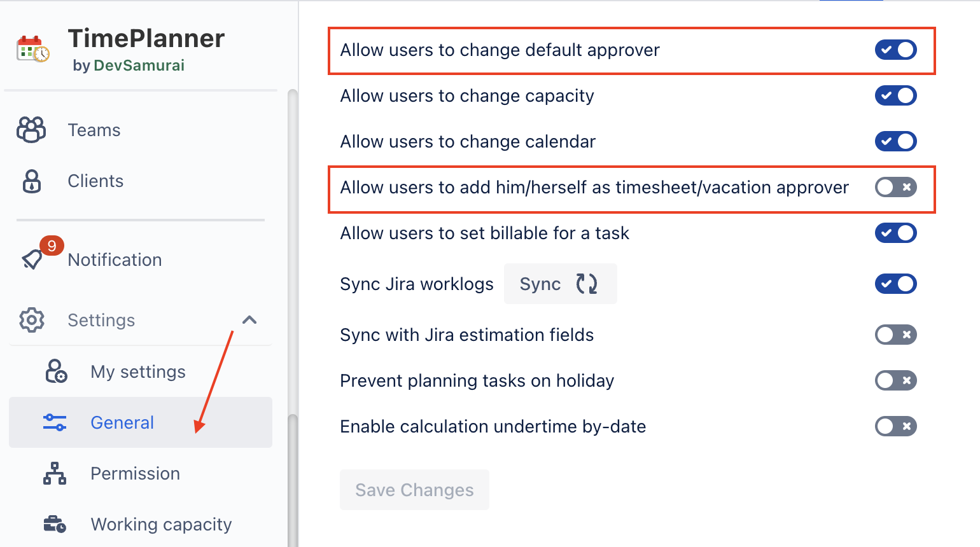
Task: Collapse the Settings section chevron
Action: click(249, 320)
